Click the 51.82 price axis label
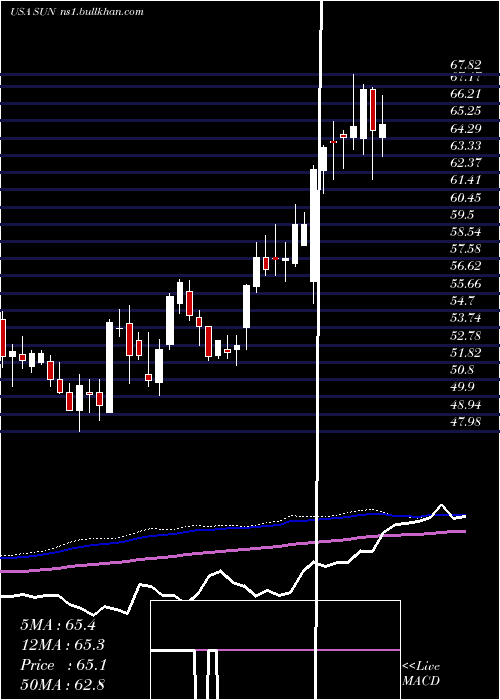 (465, 353)
